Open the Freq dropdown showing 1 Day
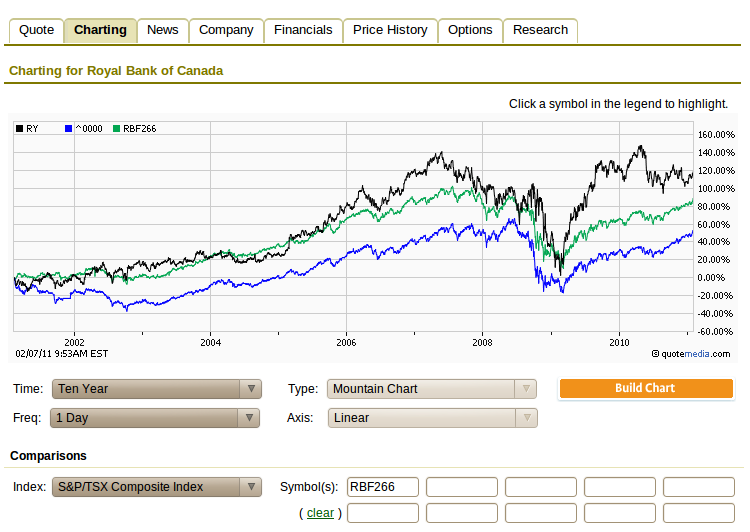 [155, 418]
